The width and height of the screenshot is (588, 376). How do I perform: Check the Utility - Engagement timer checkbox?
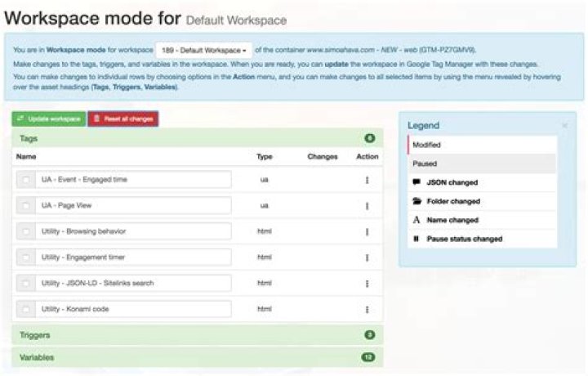(x=26, y=257)
